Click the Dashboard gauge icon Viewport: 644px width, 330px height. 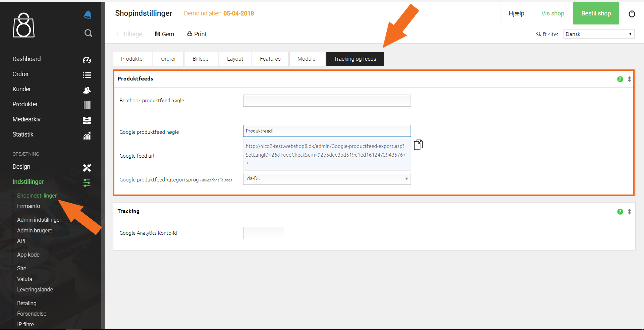point(87,60)
